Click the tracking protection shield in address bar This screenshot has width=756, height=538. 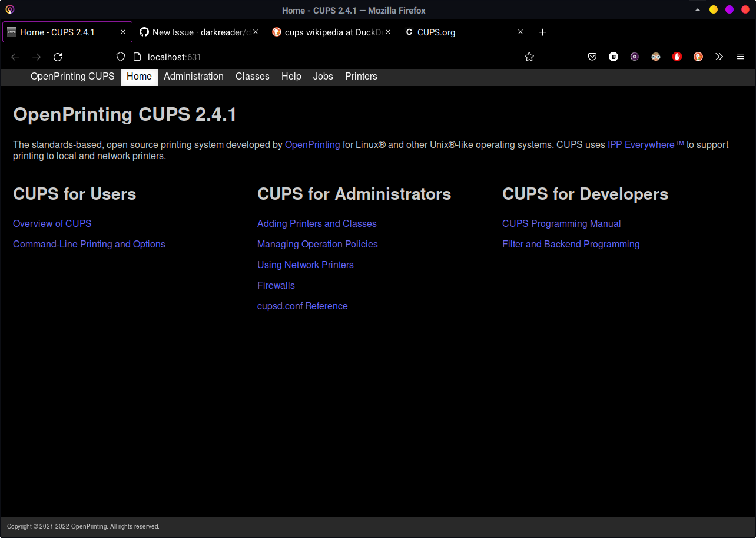click(x=120, y=57)
